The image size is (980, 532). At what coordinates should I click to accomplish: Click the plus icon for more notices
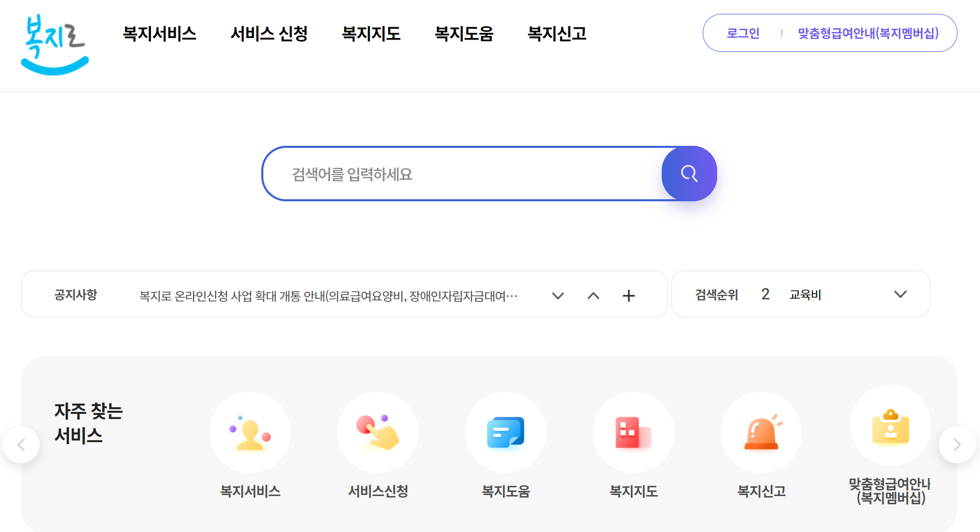(629, 295)
